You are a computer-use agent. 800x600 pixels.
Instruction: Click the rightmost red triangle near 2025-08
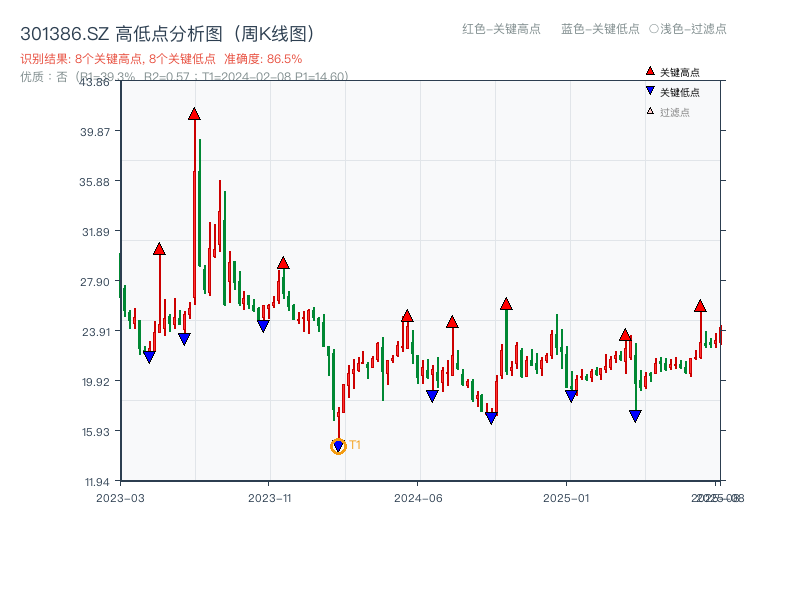(x=699, y=308)
